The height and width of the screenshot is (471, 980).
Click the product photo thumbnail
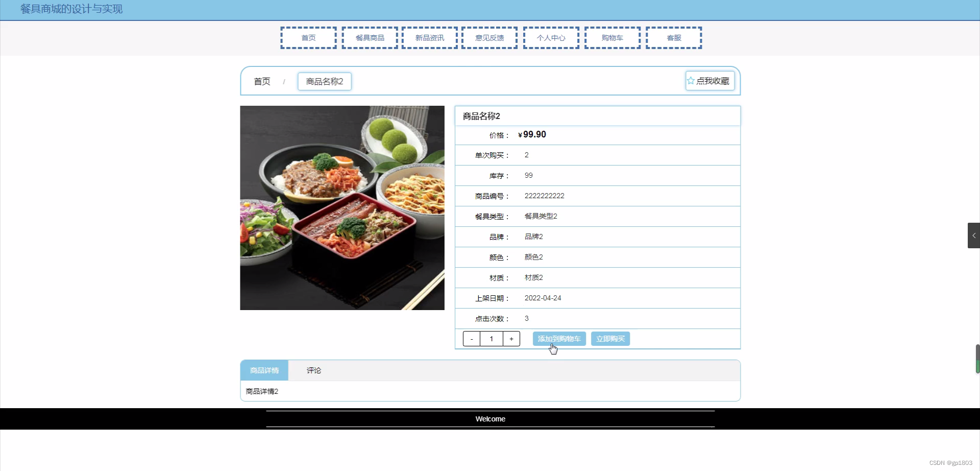click(342, 207)
